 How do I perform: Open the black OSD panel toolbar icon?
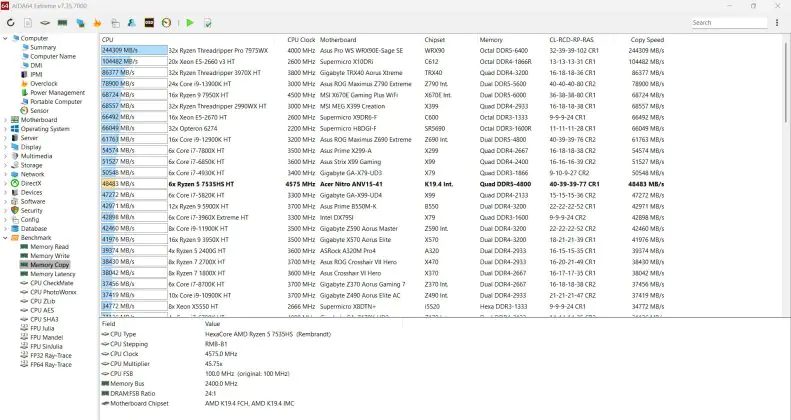click(x=149, y=23)
